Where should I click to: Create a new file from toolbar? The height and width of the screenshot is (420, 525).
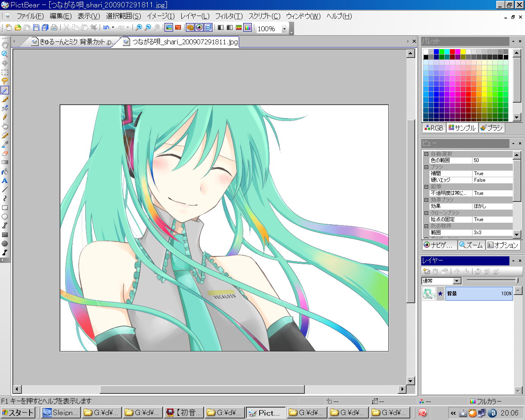coord(9,27)
